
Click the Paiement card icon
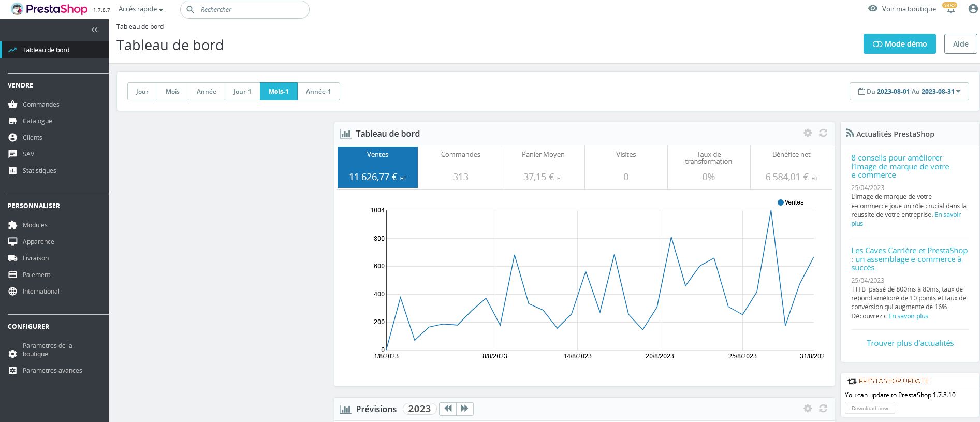click(x=13, y=275)
